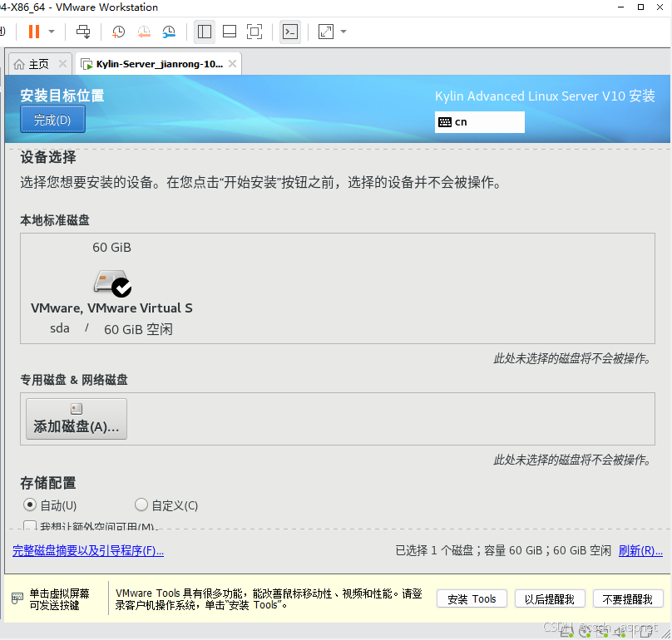This screenshot has width=672, height=640.
Task: Click the 存储配置 heading
Action: point(48,483)
